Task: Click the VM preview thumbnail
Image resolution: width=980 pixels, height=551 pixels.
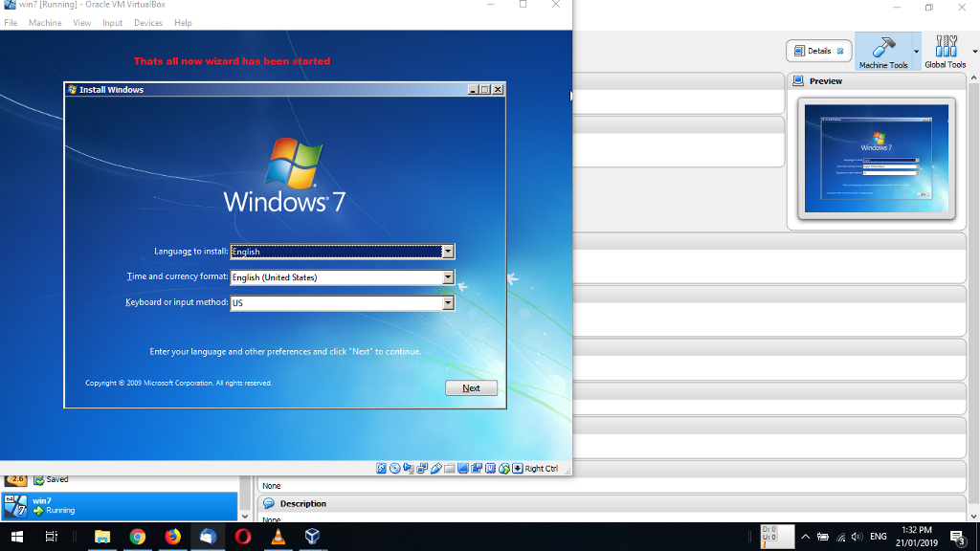Action: click(876, 159)
